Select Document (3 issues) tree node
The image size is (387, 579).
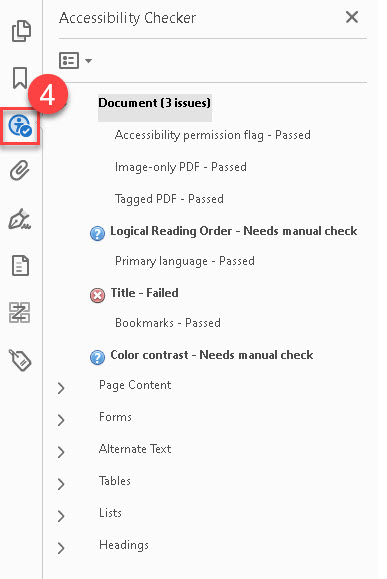click(155, 103)
